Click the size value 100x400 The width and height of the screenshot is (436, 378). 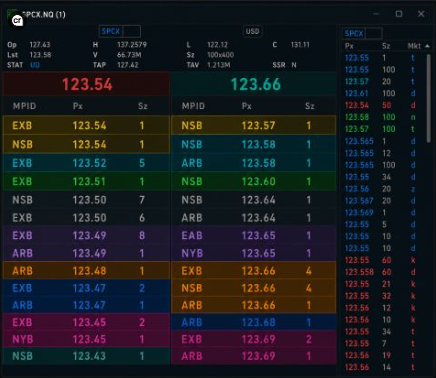(220, 55)
